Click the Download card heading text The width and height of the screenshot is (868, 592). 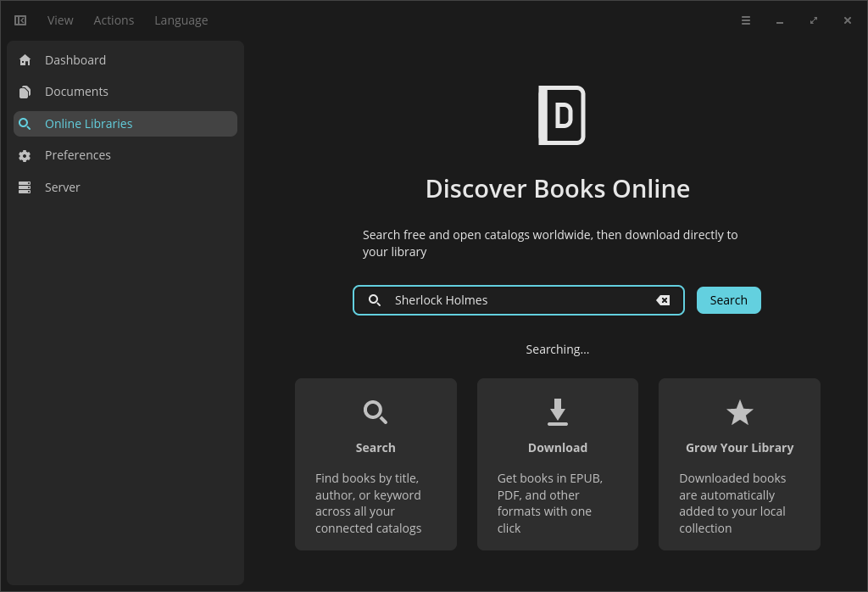(x=558, y=448)
